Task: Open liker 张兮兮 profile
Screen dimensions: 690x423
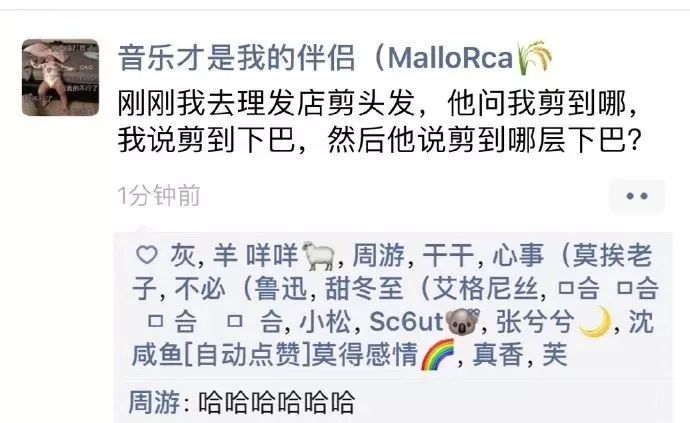Action: (554, 321)
